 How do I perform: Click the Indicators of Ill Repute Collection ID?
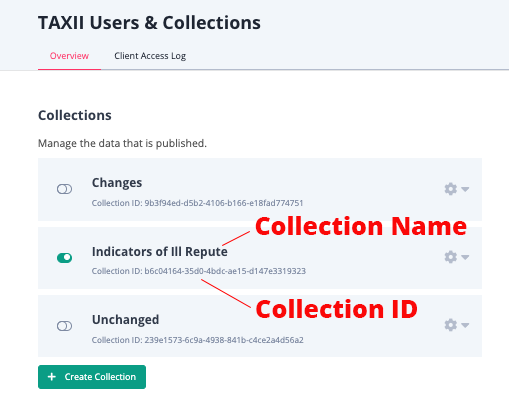[199, 271]
